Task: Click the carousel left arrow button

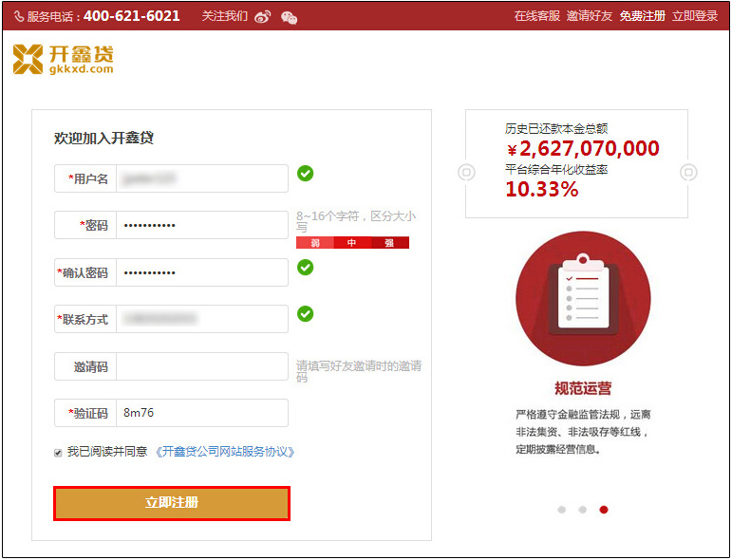Action: (x=466, y=173)
